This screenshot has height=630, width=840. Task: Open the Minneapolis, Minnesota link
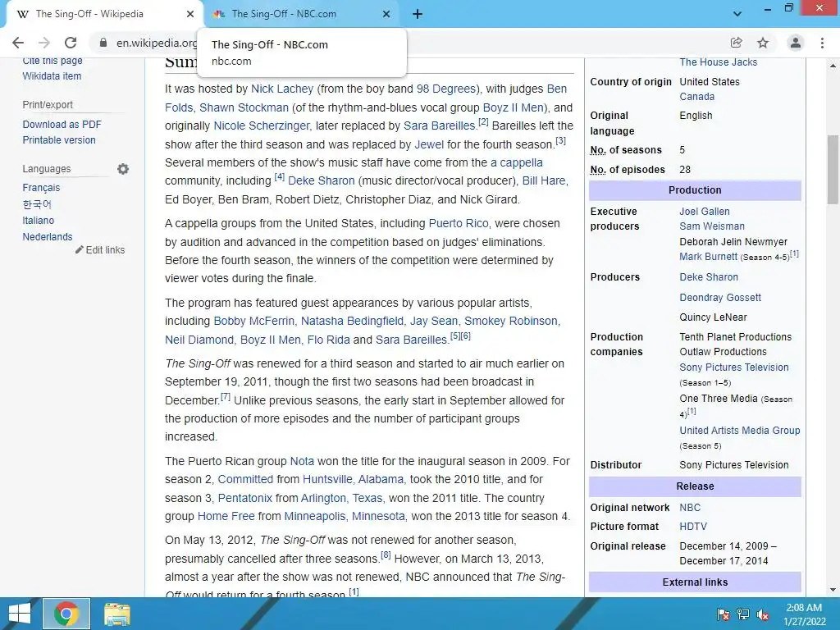(345, 517)
